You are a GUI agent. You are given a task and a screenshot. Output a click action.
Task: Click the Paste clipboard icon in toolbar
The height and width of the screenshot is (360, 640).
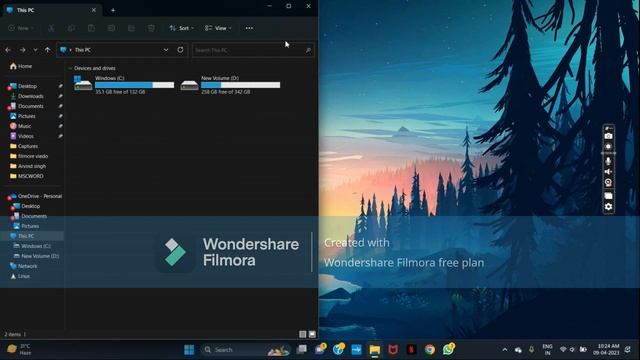tap(91, 28)
